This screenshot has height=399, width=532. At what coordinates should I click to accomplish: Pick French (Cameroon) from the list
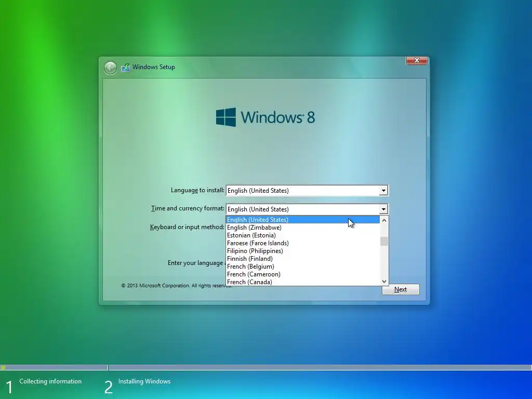[303, 274]
